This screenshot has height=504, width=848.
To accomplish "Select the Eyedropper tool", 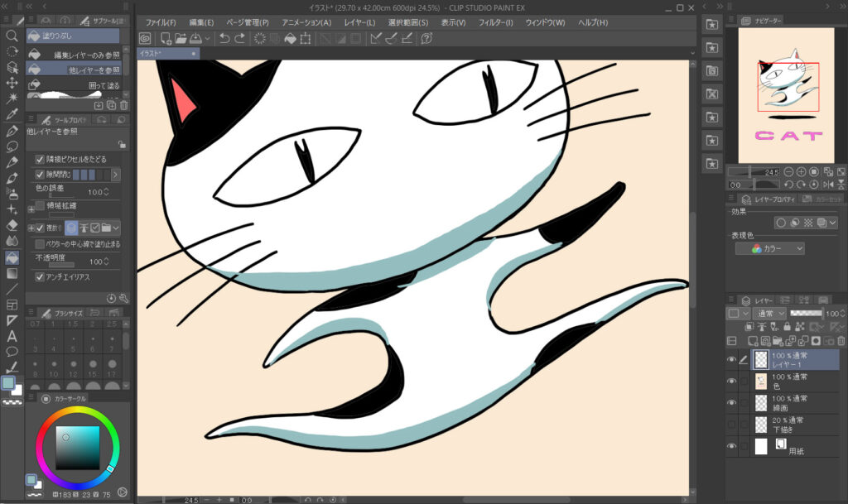I will point(12,114).
